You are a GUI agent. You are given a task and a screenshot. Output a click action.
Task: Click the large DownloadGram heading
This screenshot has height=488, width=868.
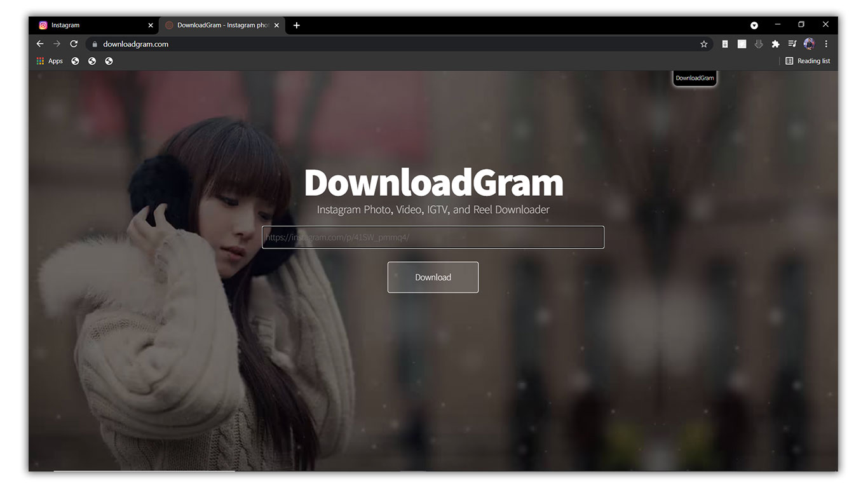coord(434,182)
